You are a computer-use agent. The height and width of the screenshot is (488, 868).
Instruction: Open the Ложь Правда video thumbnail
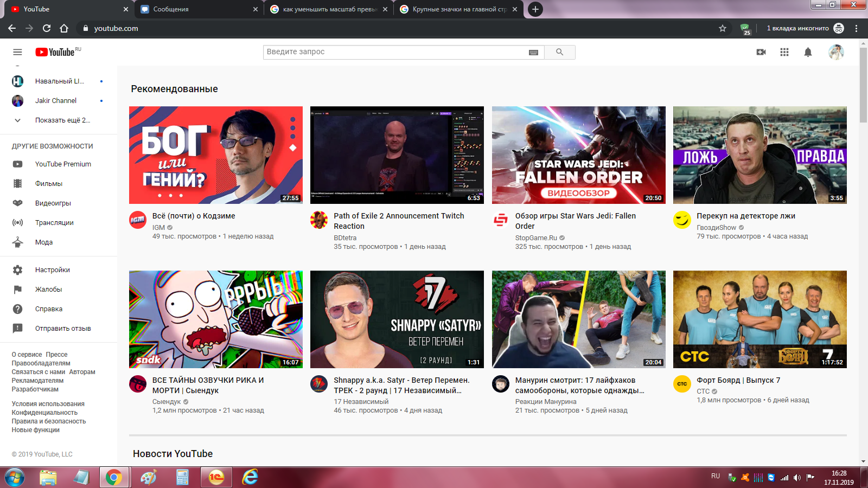point(760,155)
